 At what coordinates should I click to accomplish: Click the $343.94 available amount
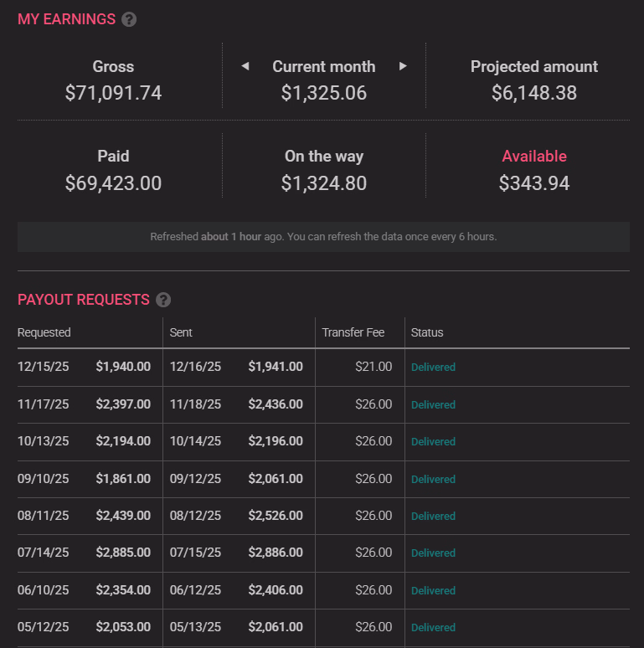click(534, 183)
